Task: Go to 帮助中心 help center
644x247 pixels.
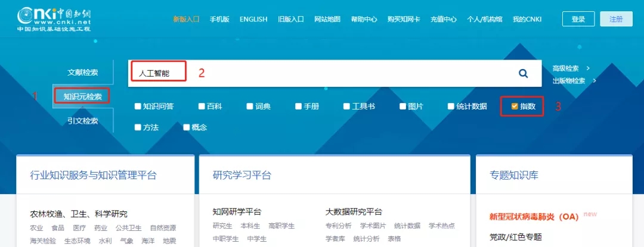Action: tap(364, 19)
